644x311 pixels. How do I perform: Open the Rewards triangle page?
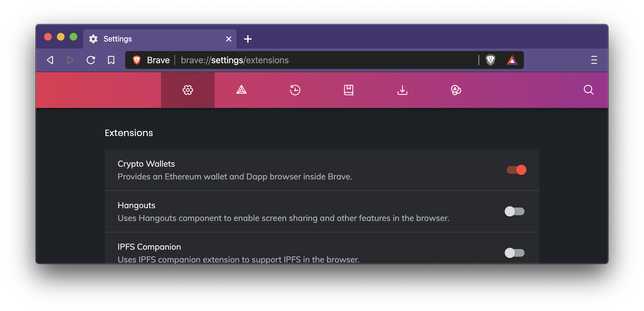click(241, 90)
